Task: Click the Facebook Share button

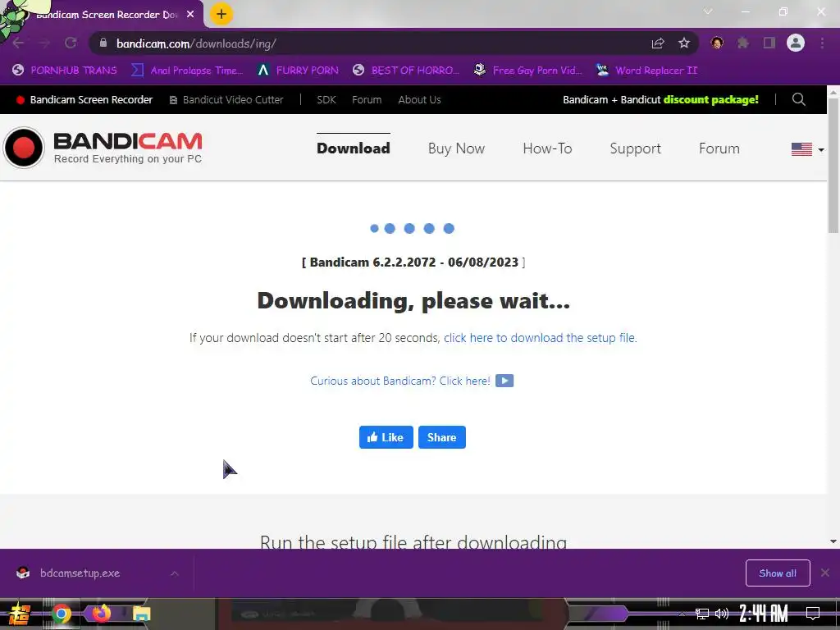Action: (442, 437)
